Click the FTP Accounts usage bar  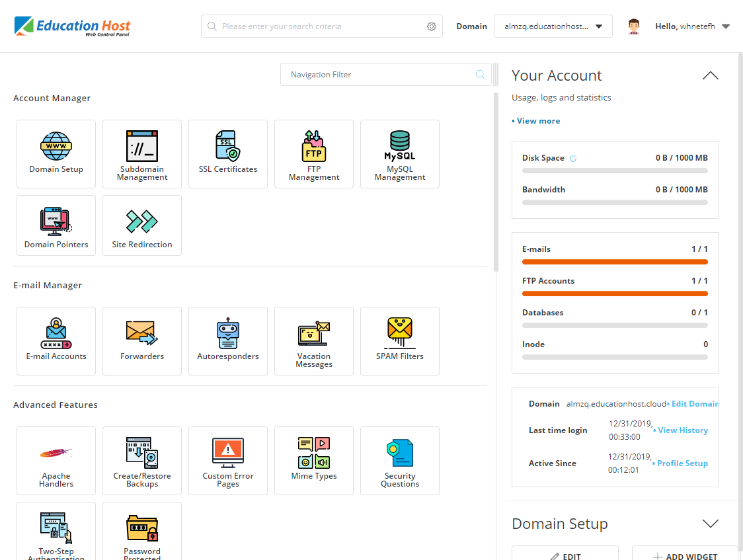pyautogui.click(x=615, y=294)
